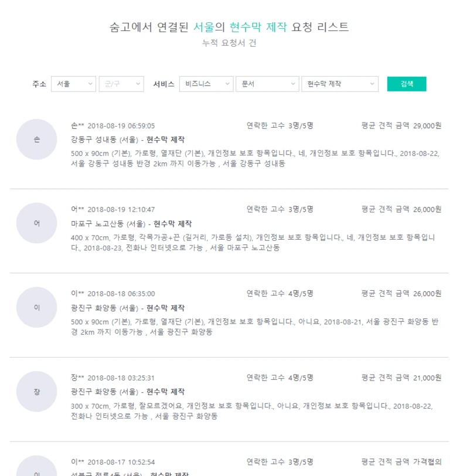453x476 pixels.
Task: Open 강동구 성내동 현수막 제작 request
Action: tap(127, 140)
